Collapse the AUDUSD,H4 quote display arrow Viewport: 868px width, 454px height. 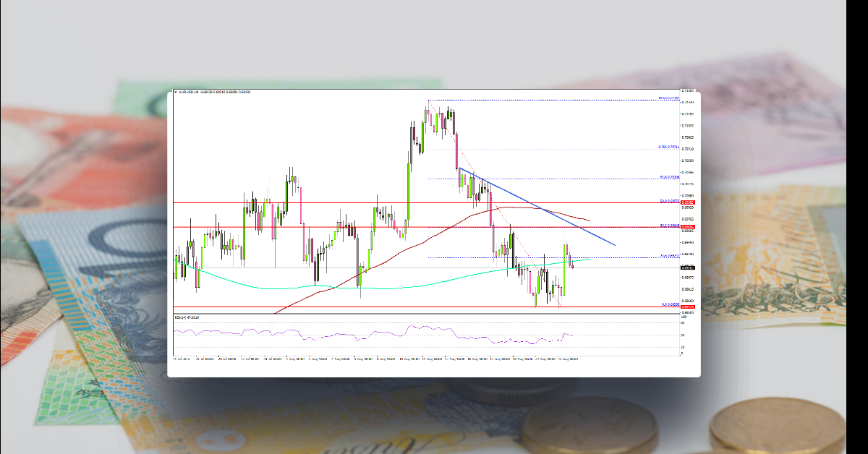(x=176, y=93)
